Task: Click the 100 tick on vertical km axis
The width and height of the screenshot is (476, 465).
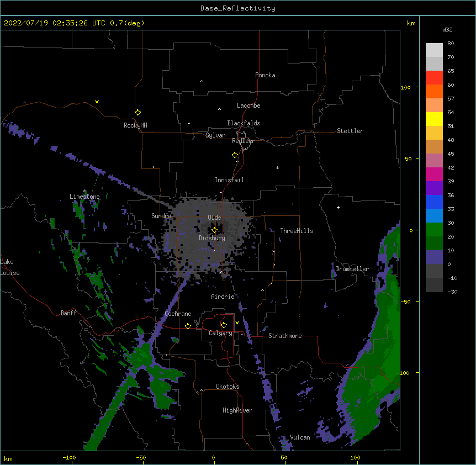Action: coord(405,87)
